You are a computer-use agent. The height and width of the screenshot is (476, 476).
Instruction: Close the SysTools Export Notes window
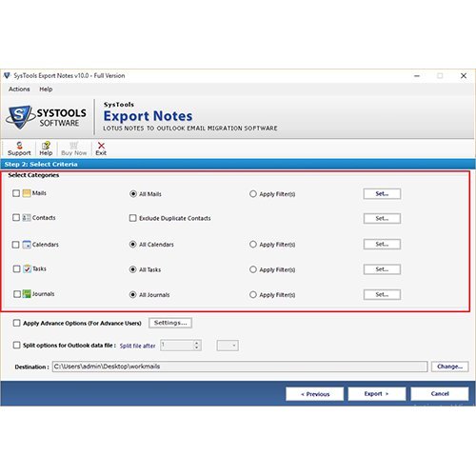[x=464, y=76]
